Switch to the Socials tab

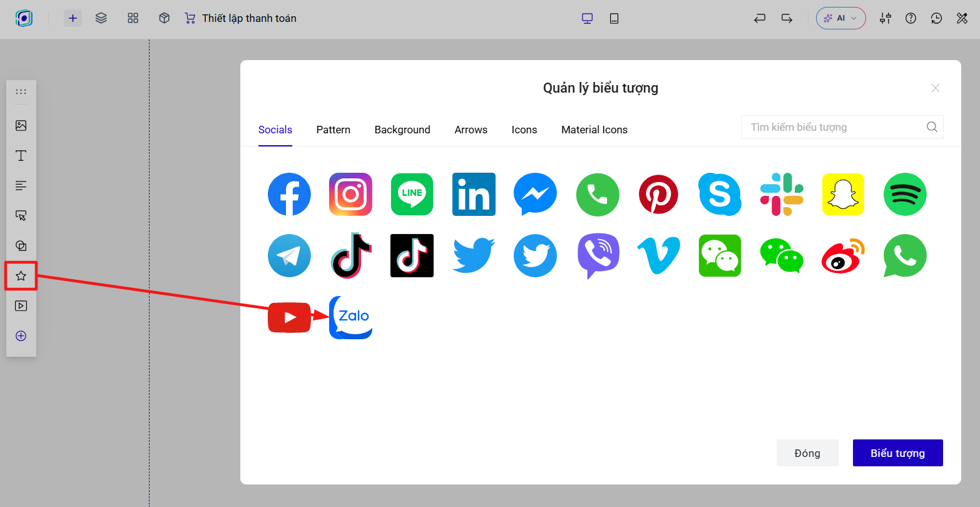pyautogui.click(x=275, y=130)
